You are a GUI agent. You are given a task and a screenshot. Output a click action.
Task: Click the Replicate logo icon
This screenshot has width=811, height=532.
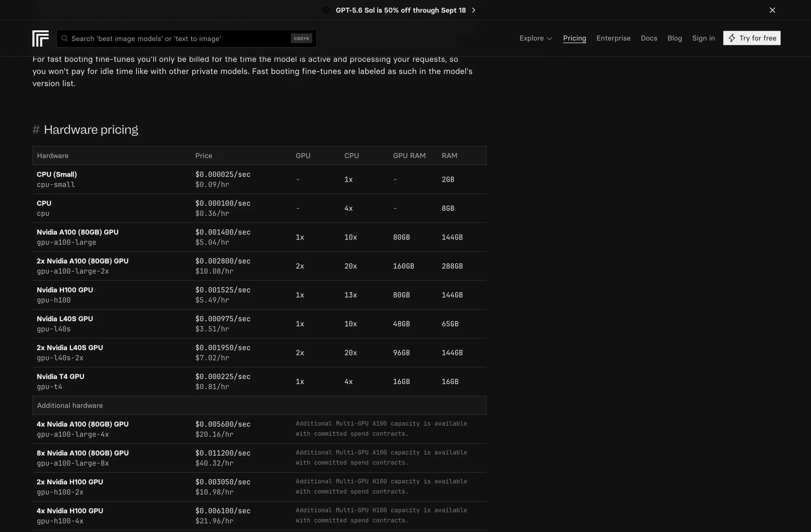pos(41,39)
